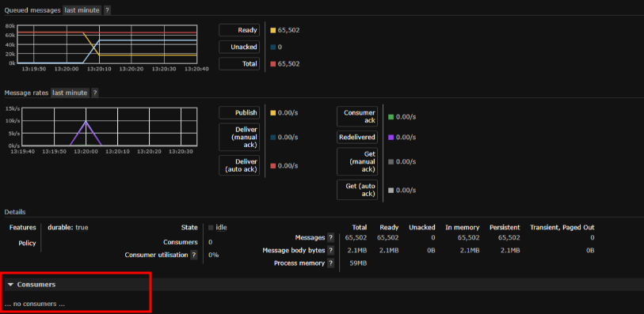Toggle the Total series legend

(239, 63)
